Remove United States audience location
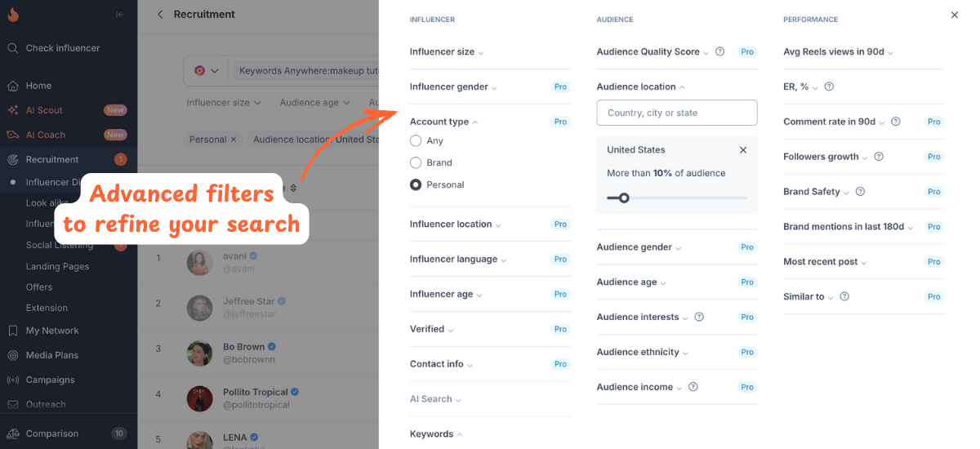980x449 pixels. 743,150
